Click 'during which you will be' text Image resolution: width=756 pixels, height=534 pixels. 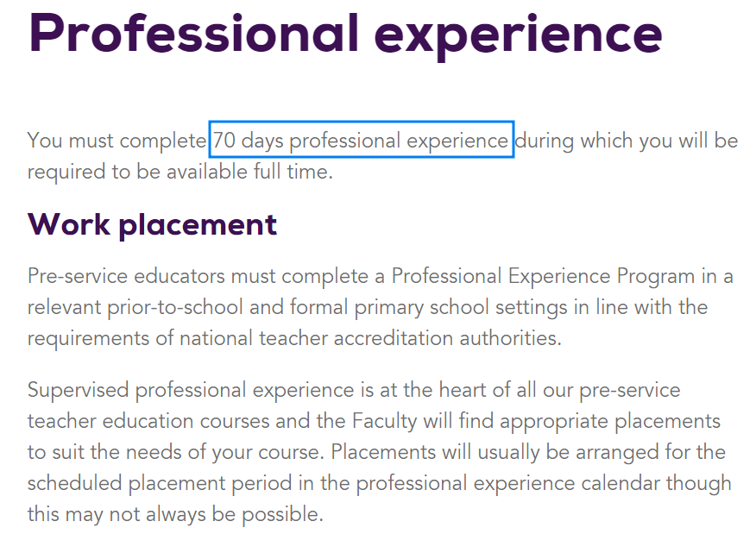[x=627, y=141]
